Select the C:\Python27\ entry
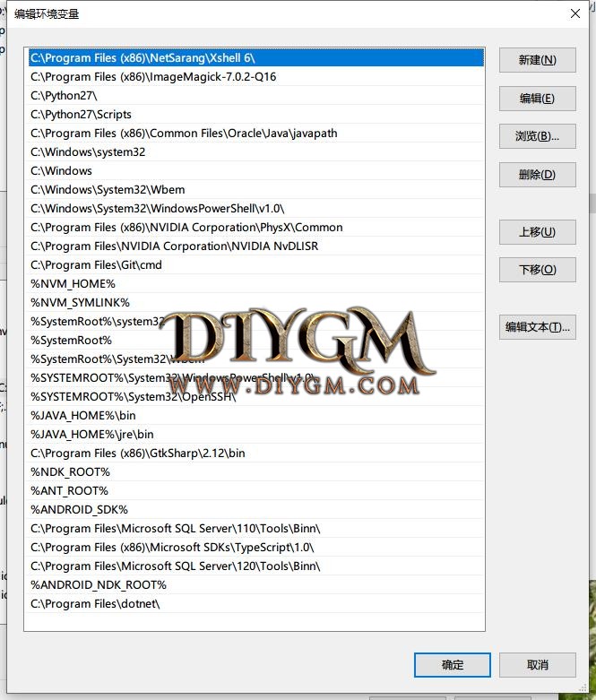The width and height of the screenshot is (596, 700). [256, 96]
